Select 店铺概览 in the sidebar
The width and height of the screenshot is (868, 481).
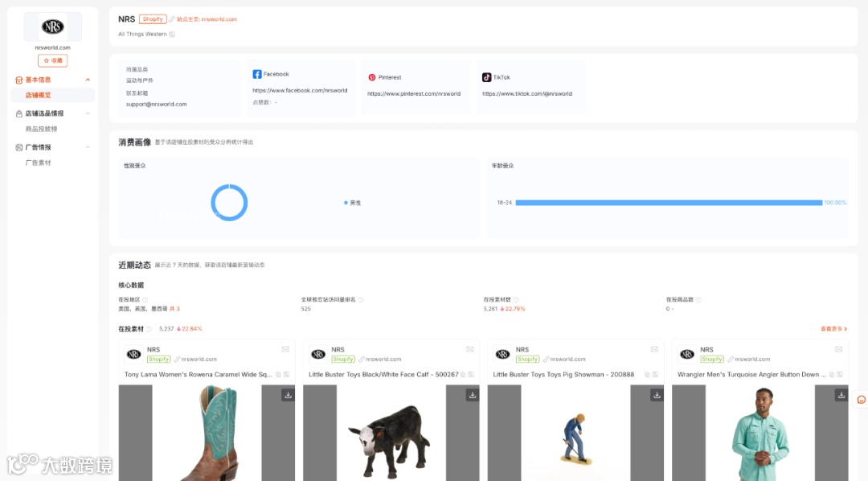coord(52,95)
